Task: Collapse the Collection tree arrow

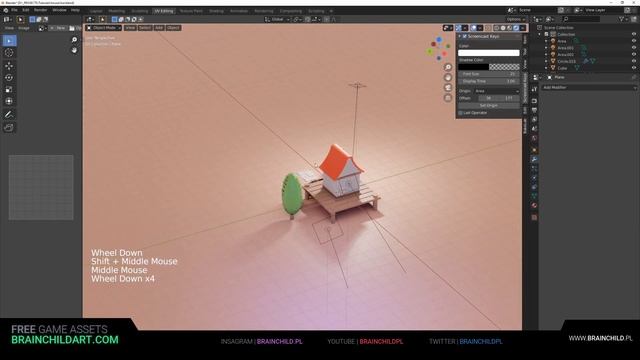Action: point(540,34)
